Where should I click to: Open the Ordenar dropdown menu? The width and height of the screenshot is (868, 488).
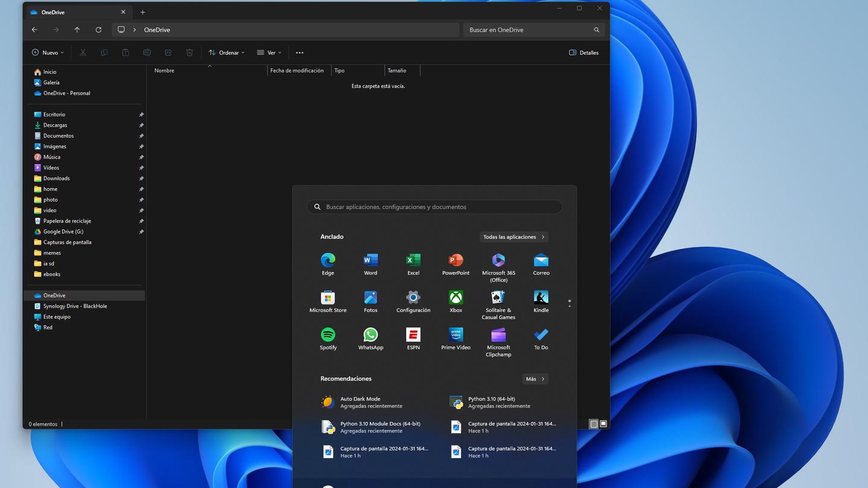[x=227, y=52]
